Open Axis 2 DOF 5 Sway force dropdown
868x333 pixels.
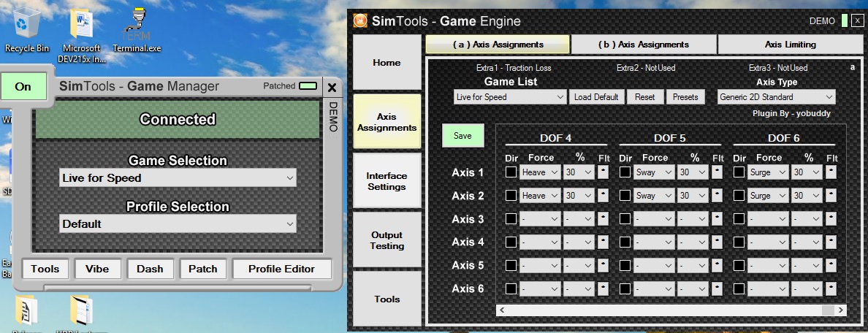pyautogui.click(x=654, y=195)
